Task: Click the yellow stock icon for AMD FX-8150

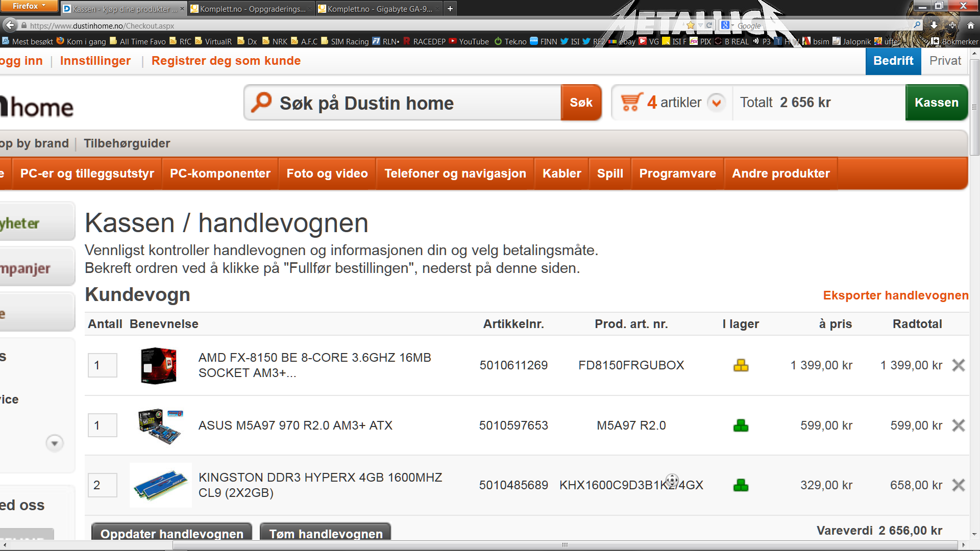Action: [741, 365]
